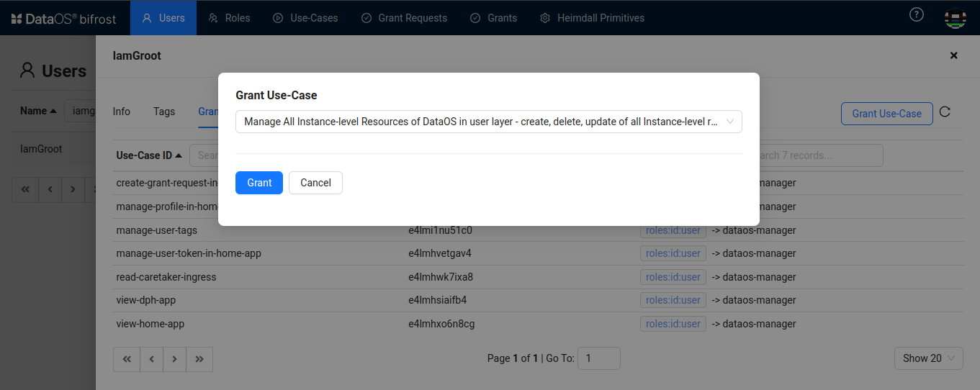The width and height of the screenshot is (980, 390).
Task: Click the Grant Use-Case outlined button
Action: click(x=887, y=114)
